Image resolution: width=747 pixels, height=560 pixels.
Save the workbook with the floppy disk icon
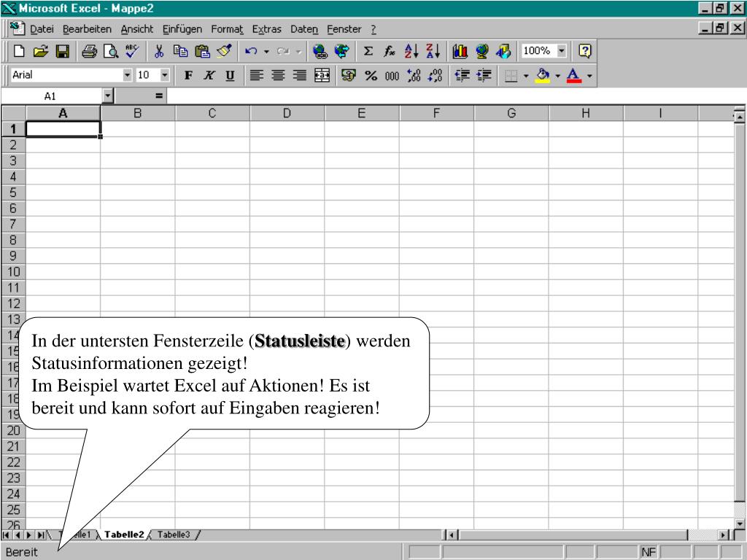point(63,51)
